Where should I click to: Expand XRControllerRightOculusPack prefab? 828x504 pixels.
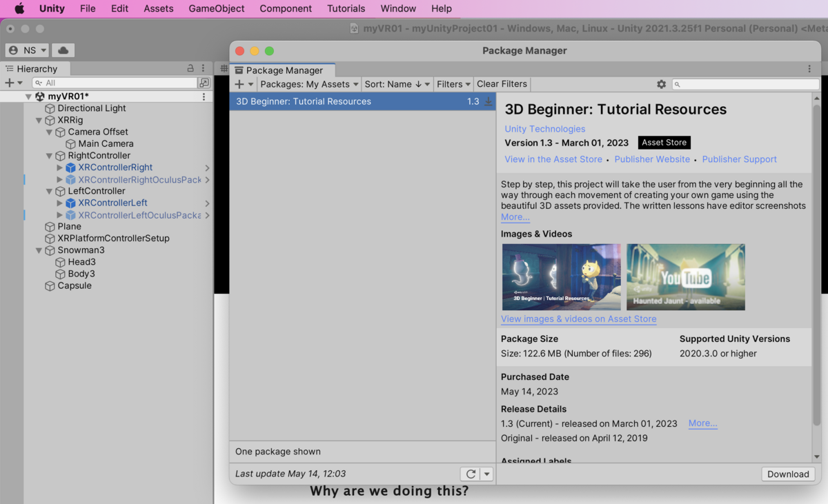59,180
